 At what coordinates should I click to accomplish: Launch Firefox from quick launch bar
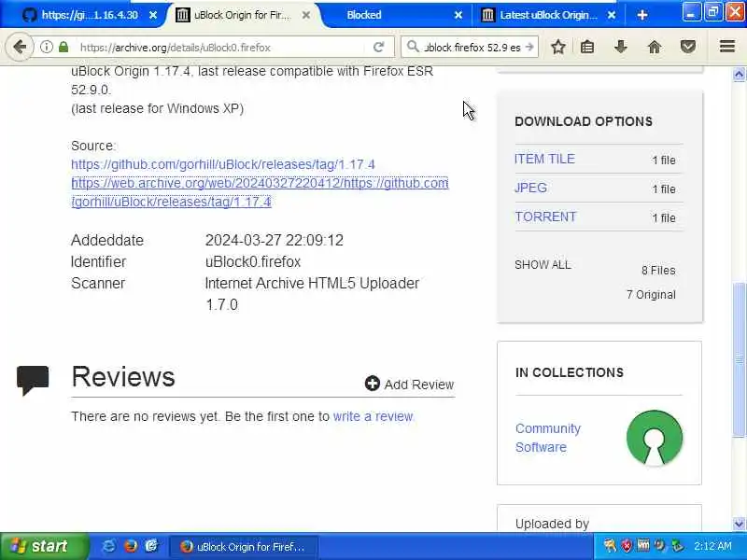coord(130,546)
